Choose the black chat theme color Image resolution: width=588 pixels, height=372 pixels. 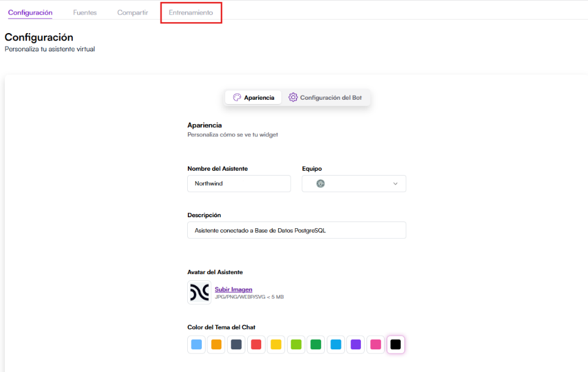(396, 344)
